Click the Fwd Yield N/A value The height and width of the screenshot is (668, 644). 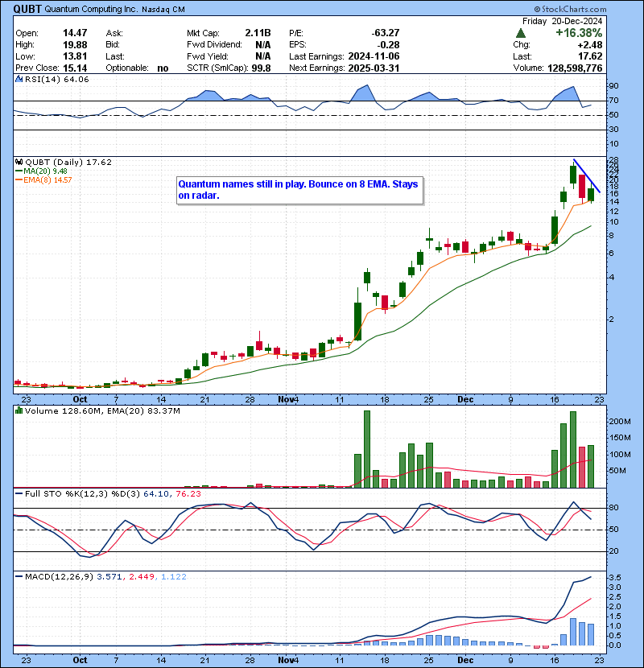[x=263, y=56]
